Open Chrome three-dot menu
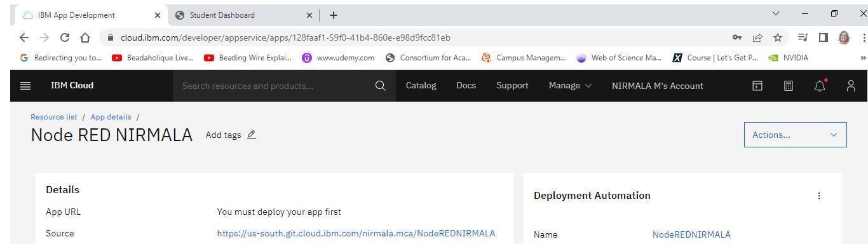868x244 pixels. [x=864, y=37]
